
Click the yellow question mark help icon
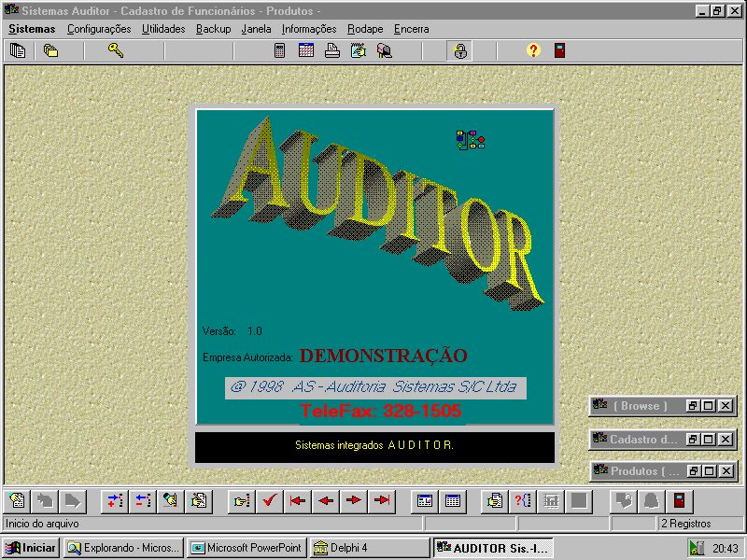click(533, 50)
